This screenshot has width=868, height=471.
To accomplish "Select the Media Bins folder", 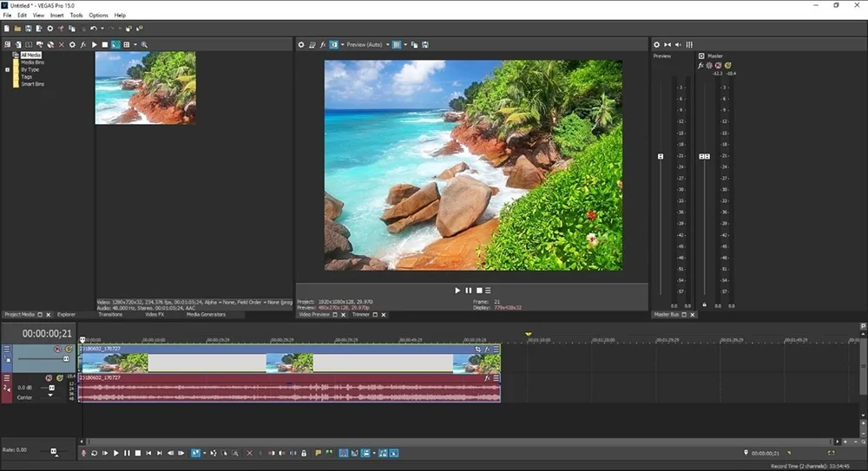I will click(33, 62).
